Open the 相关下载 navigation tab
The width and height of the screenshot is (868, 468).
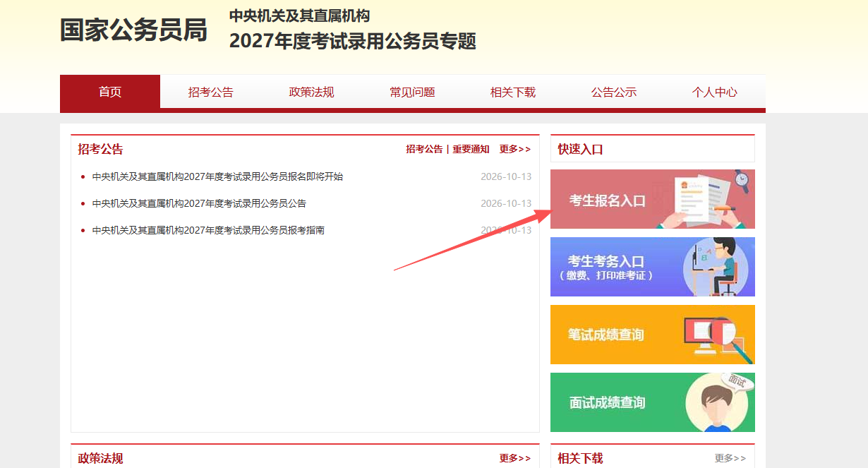pos(513,92)
